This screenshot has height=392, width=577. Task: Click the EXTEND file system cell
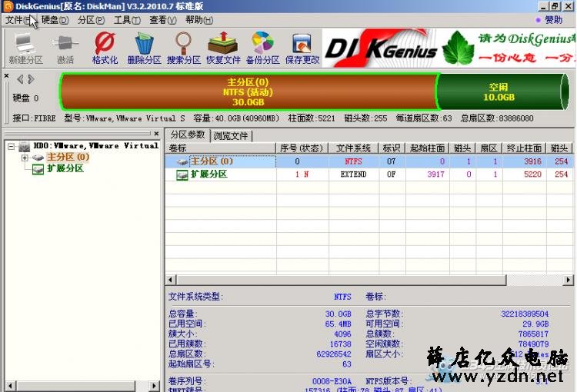click(353, 174)
